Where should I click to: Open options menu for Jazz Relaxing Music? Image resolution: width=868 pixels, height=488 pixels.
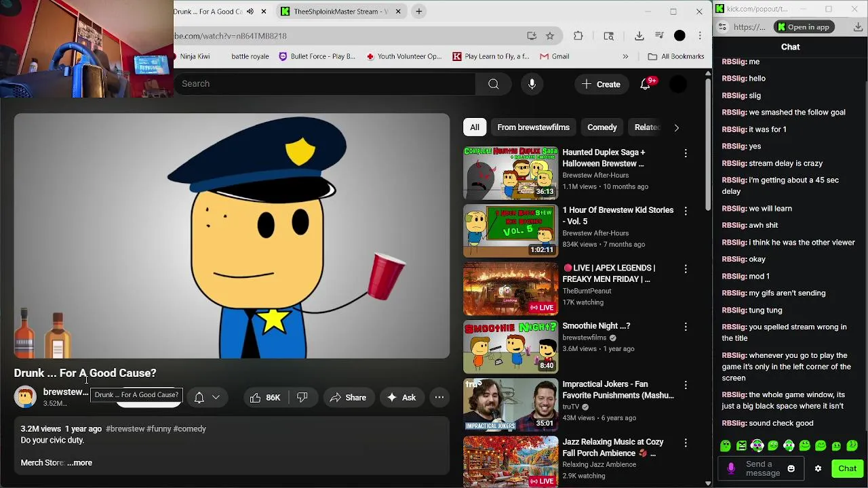point(686,443)
